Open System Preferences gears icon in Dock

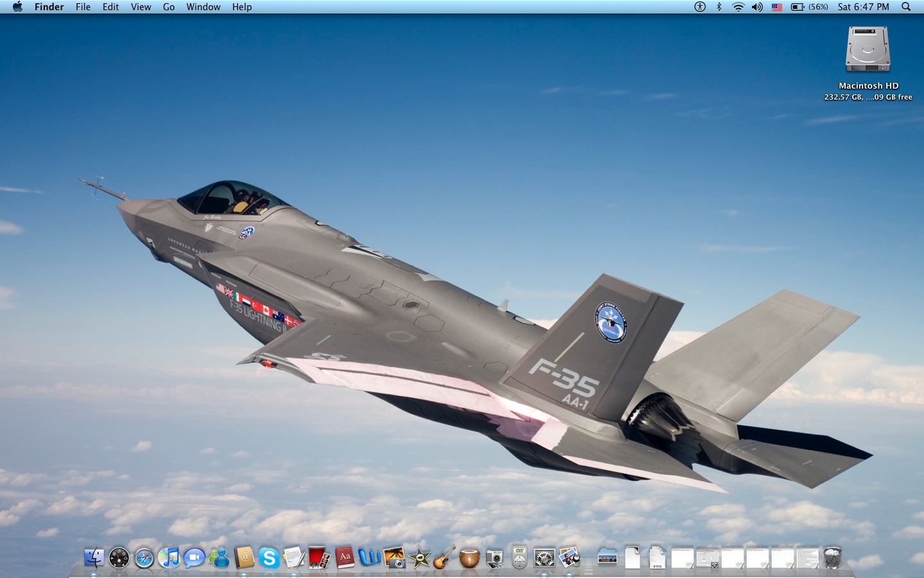coord(544,557)
